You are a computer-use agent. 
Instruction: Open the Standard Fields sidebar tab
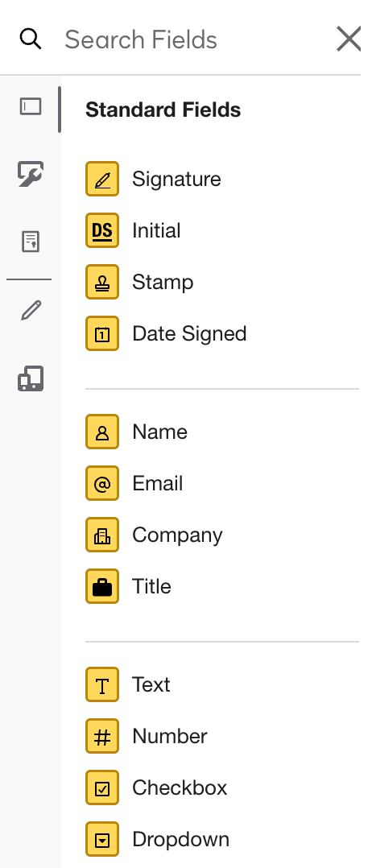[31, 106]
